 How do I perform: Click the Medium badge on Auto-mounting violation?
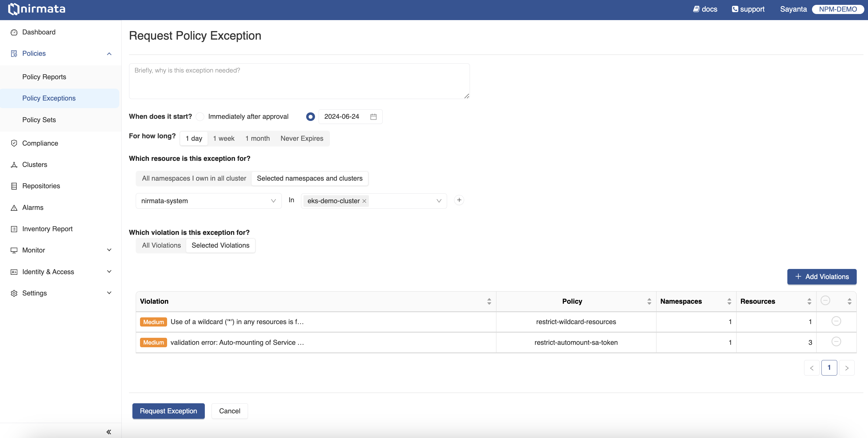(153, 343)
